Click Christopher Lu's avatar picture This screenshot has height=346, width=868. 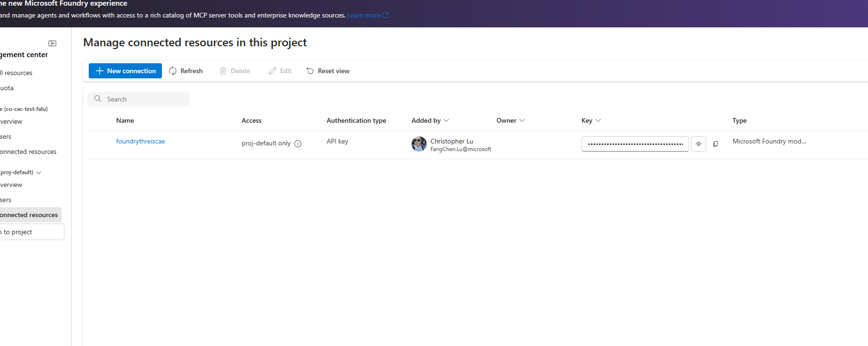419,144
